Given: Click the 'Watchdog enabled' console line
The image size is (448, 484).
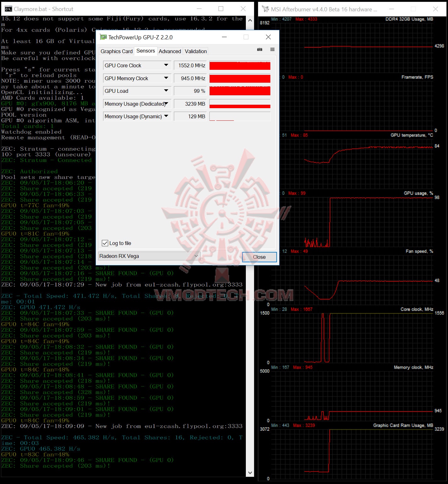Looking at the screenshot, I should [31, 132].
